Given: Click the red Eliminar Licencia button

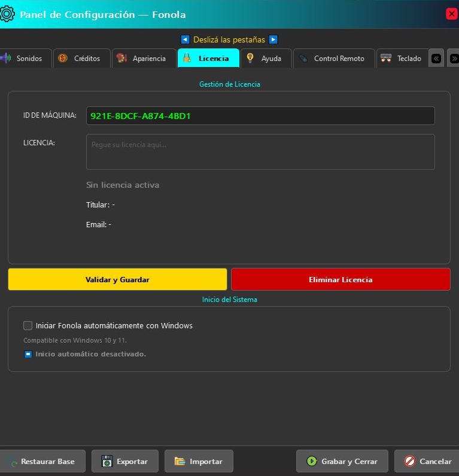Looking at the screenshot, I should pos(341,279).
